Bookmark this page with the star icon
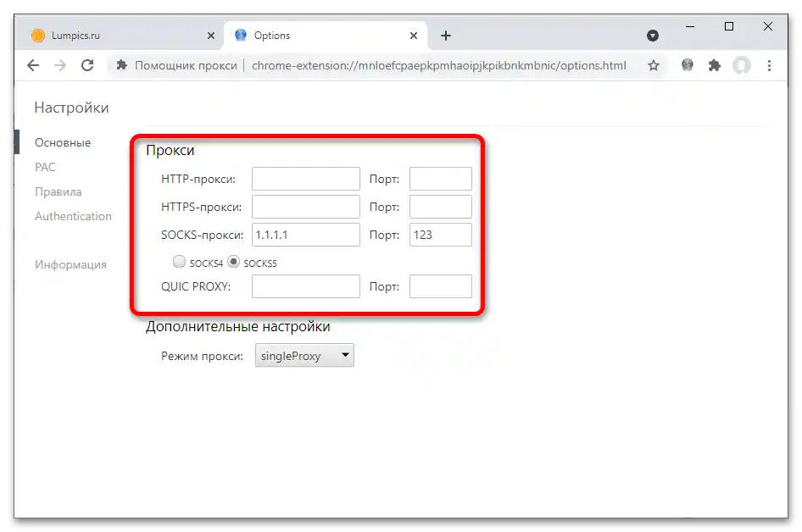Screen dimensions: 802x532 653,65
